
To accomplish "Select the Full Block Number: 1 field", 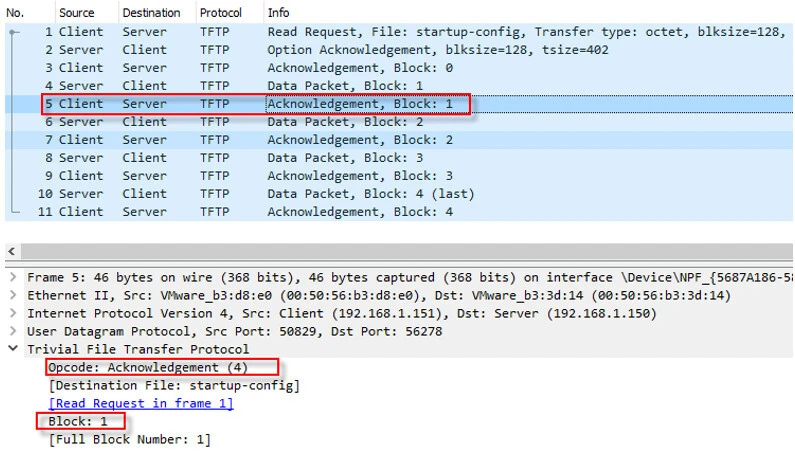I will (130, 439).
